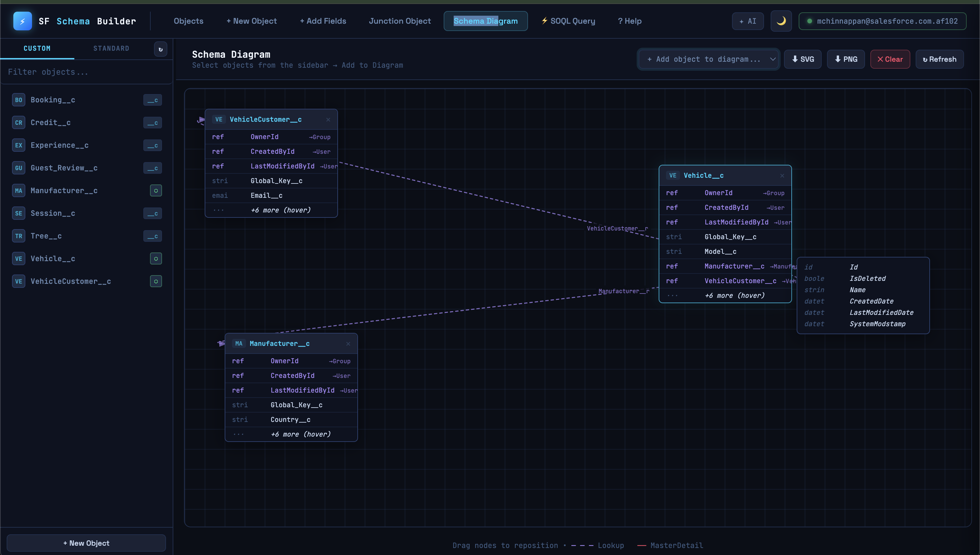
Task: Toggle Session__c diagram badge
Action: [x=152, y=213]
